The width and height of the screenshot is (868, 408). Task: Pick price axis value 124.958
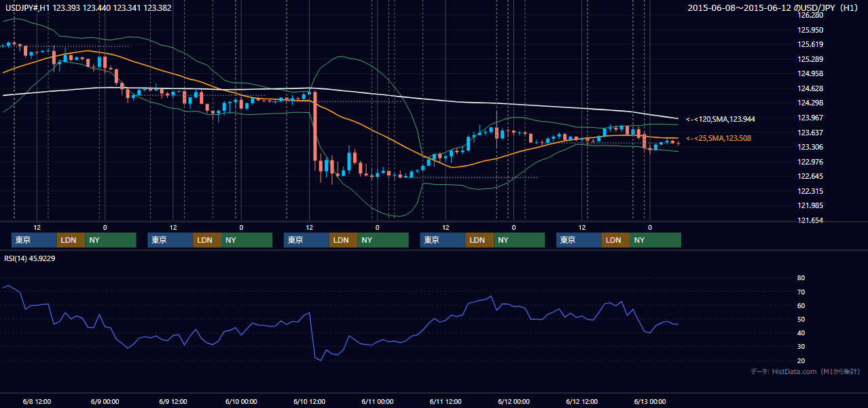point(810,73)
